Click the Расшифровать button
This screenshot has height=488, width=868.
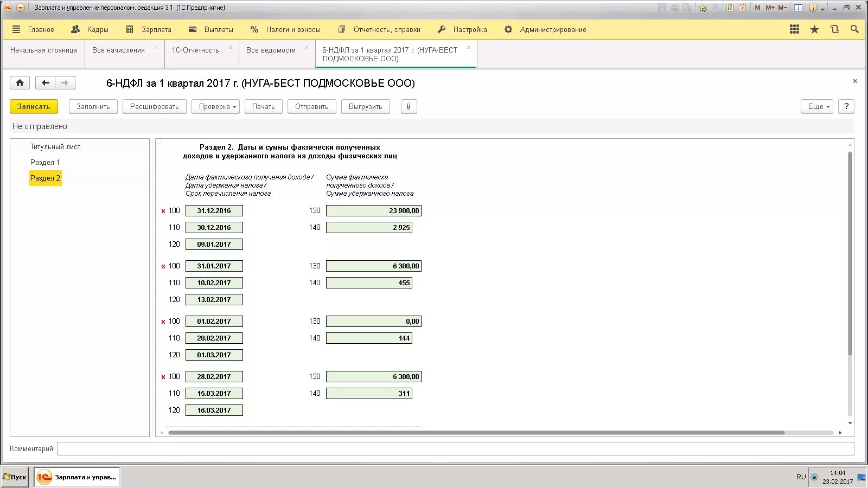(155, 106)
